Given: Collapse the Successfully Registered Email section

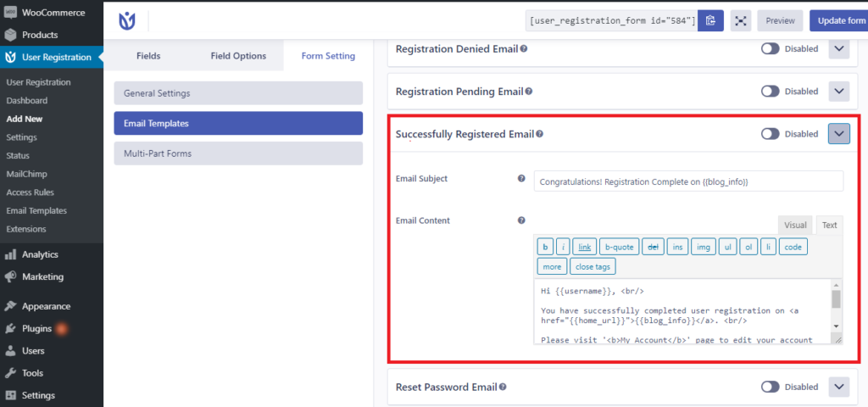Looking at the screenshot, I should 838,134.
